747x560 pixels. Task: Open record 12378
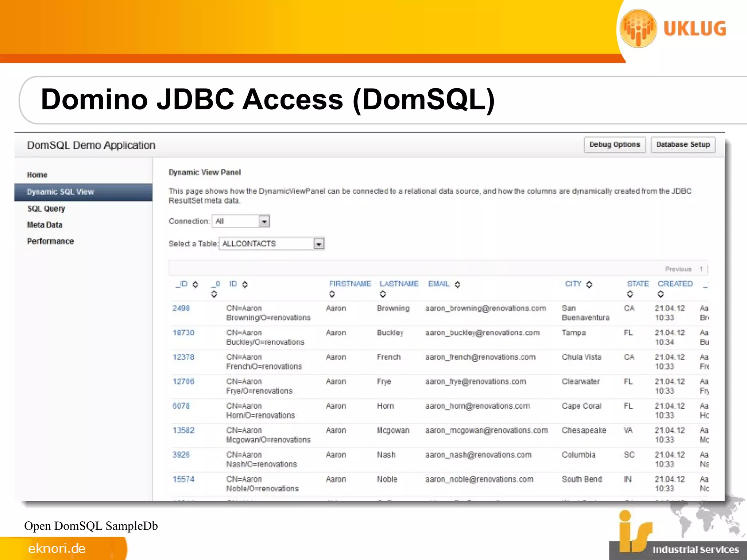183,357
